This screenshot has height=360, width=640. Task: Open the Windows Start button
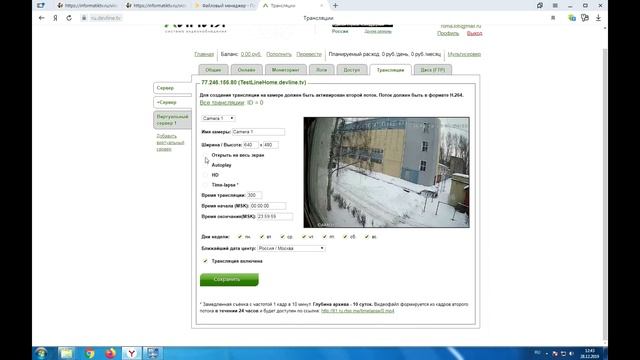click(x=41, y=353)
